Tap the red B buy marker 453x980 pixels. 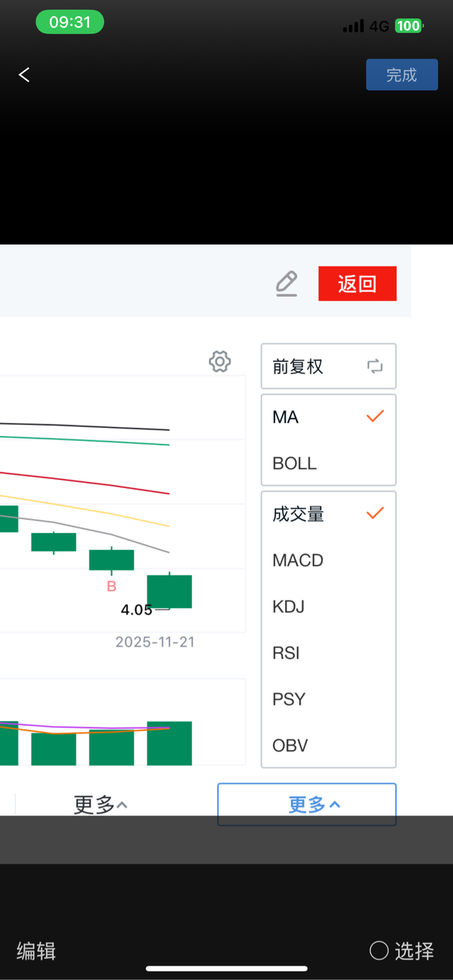111,586
